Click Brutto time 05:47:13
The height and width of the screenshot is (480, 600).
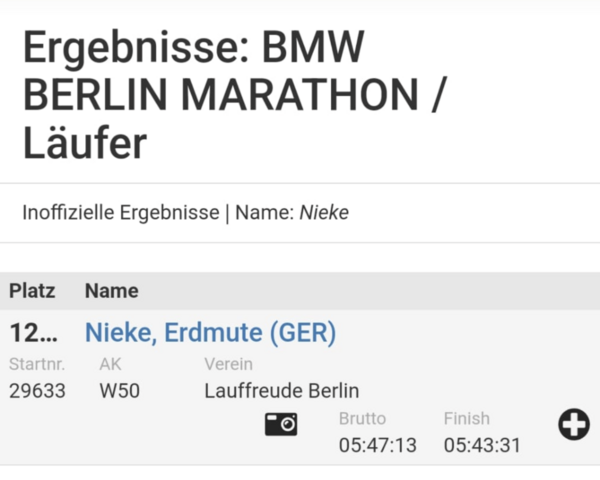pyautogui.click(x=378, y=446)
